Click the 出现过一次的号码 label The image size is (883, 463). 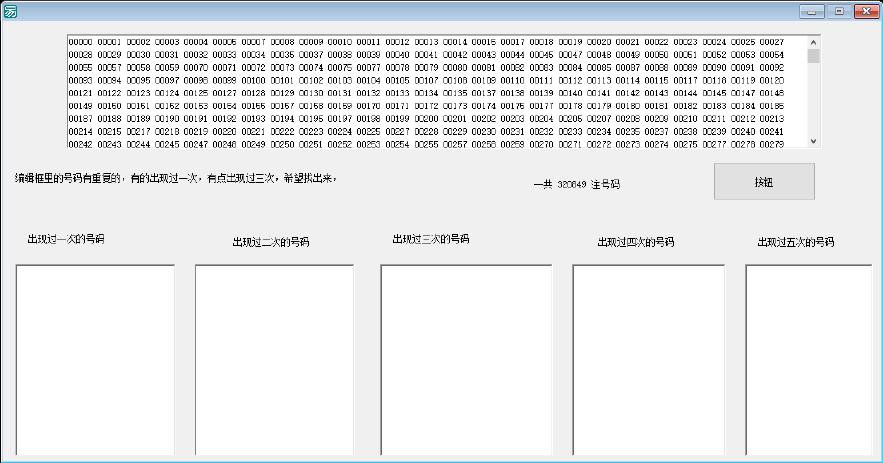click(x=66, y=239)
